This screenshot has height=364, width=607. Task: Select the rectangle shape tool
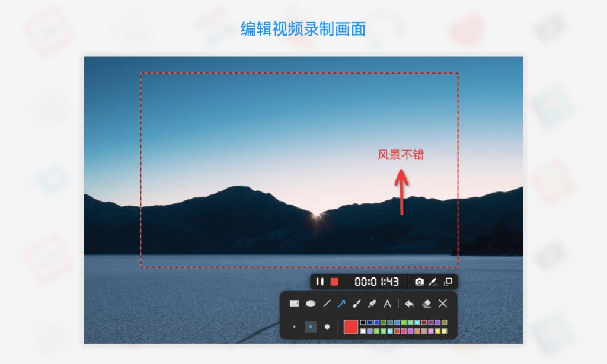point(294,304)
